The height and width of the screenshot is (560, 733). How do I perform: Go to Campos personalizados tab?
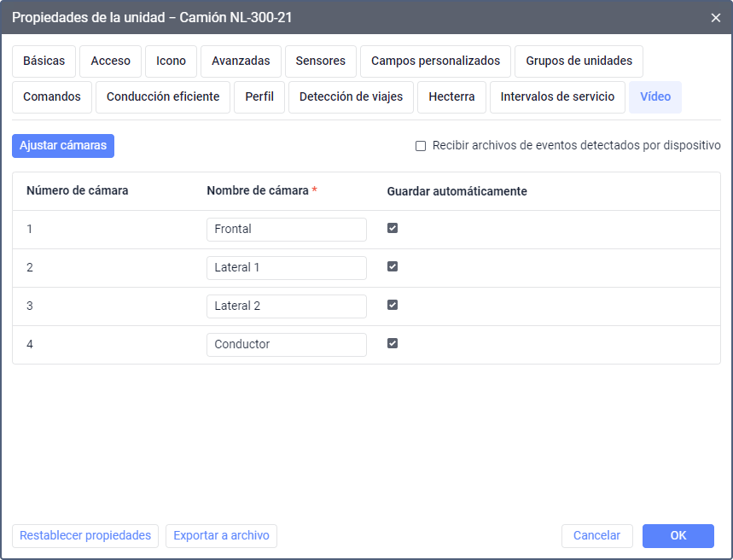pyautogui.click(x=436, y=61)
